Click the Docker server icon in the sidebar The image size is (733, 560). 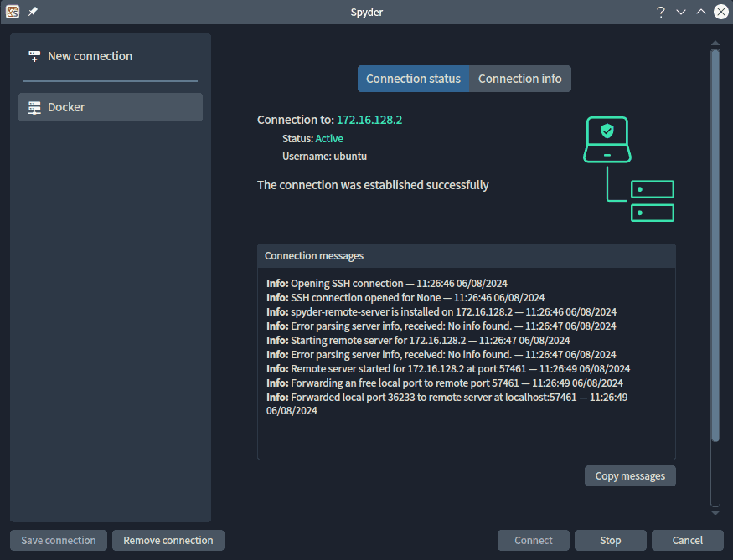click(x=34, y=107)
